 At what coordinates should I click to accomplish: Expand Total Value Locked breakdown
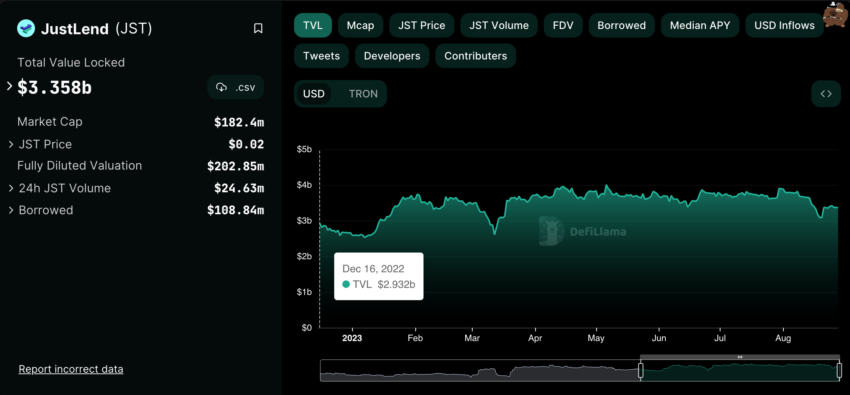[9, 86]
